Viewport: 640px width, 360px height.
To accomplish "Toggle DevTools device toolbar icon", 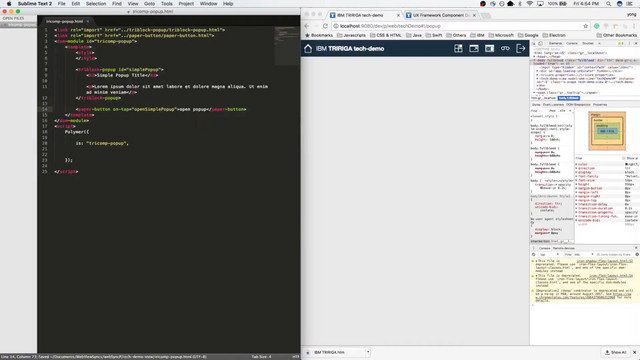I will (x=540, y=43).
